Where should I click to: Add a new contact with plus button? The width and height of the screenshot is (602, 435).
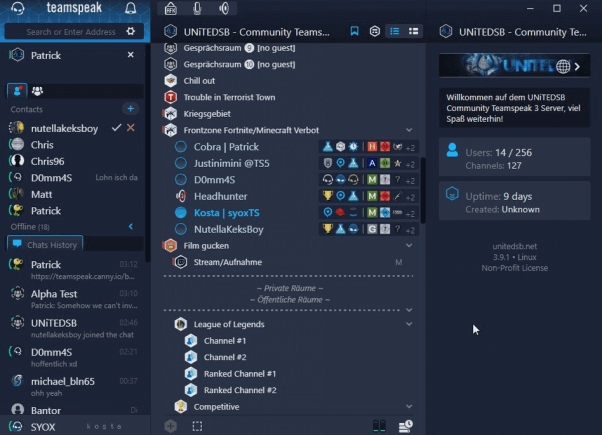click(131, 109)
